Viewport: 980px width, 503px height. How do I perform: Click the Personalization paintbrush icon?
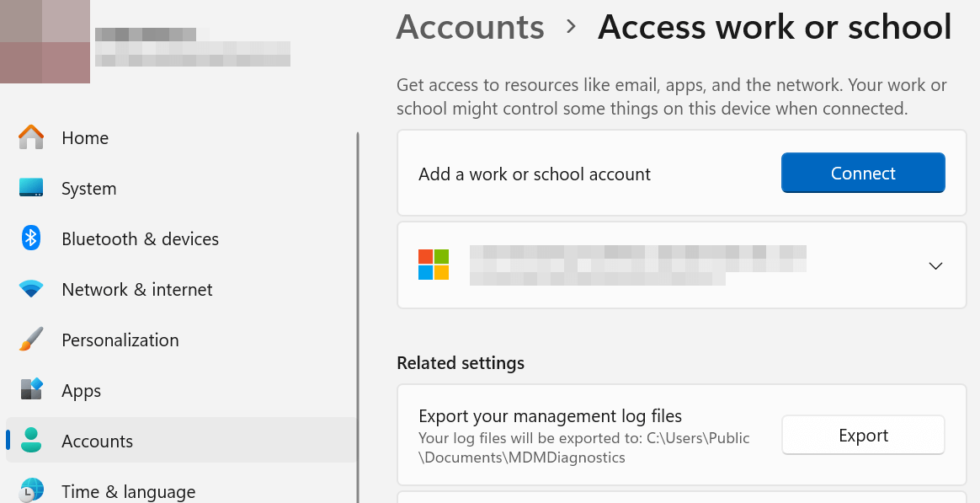point(31,340)
